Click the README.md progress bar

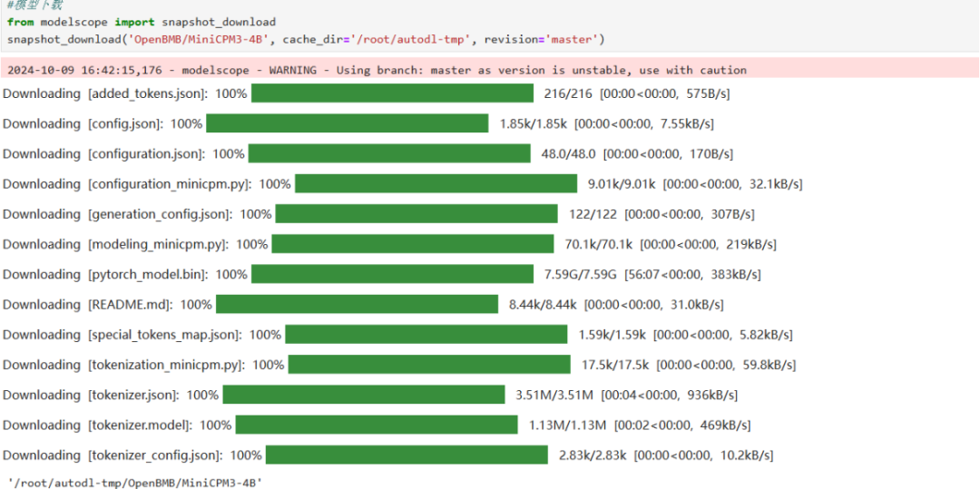coord(357,304)
